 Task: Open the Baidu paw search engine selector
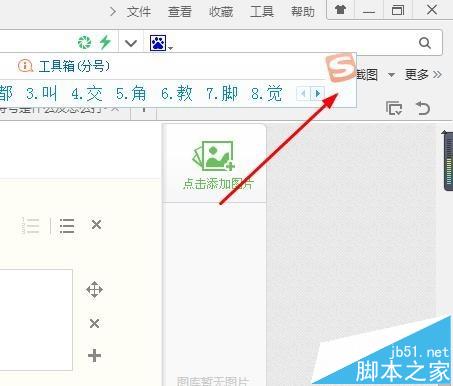point(161,43)
